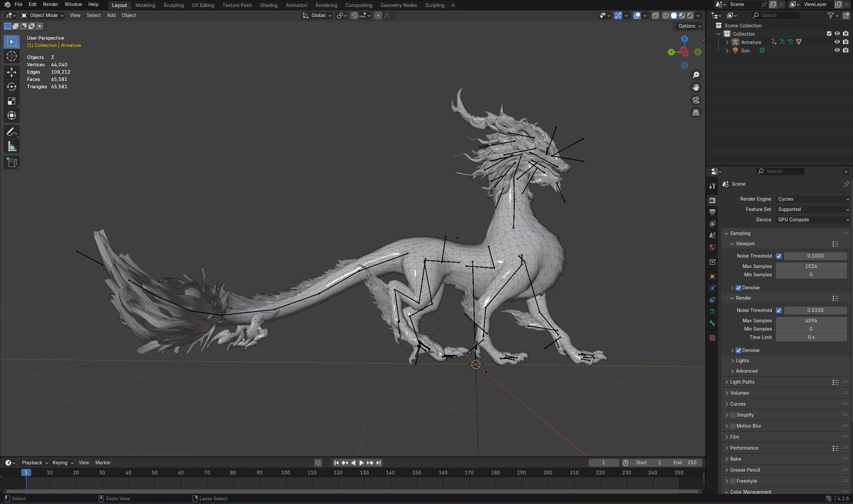Click the Options button in viewport
The width and height of the screenshot is (853, 504).
click(689, 26)
